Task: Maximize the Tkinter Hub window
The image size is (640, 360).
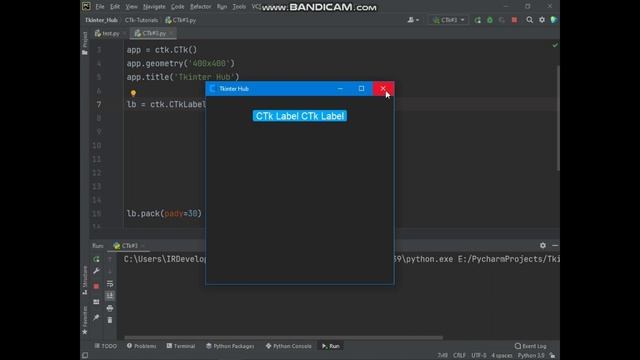Action: click(361, 89)
